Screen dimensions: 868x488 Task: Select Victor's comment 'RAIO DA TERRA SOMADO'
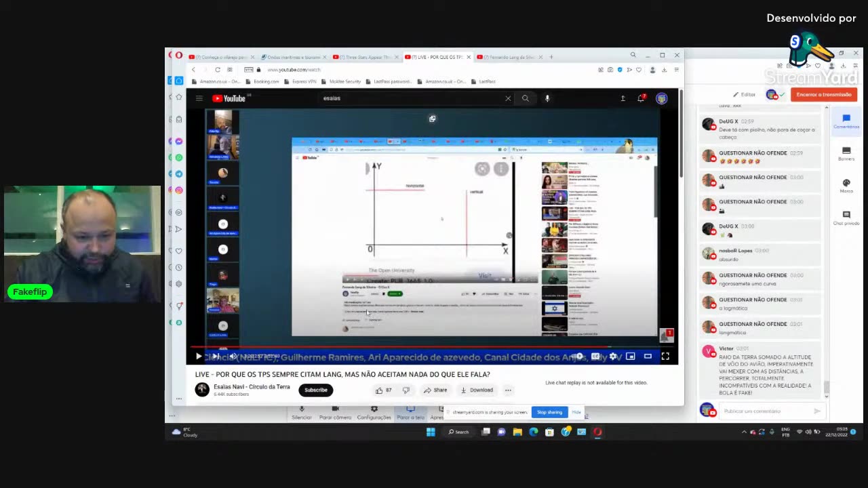[759, 370]
